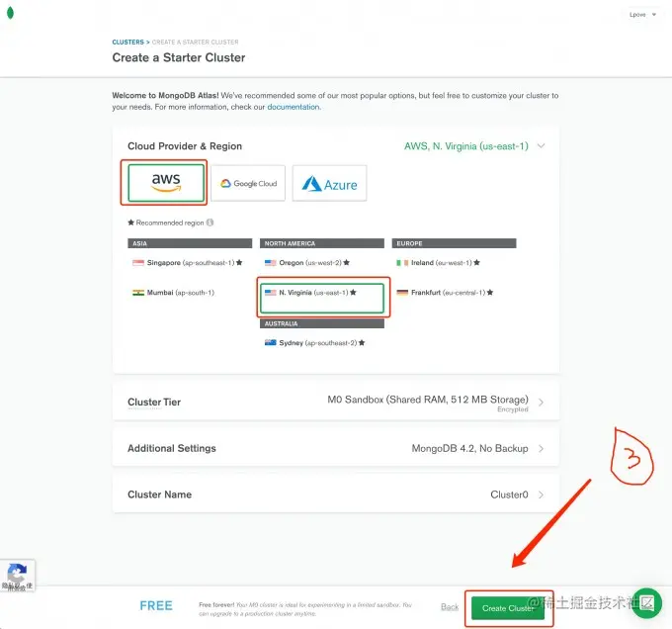The height and width of the screenshot is (629, 672).
Task: Open the documentation link
Action: [294, 107]
